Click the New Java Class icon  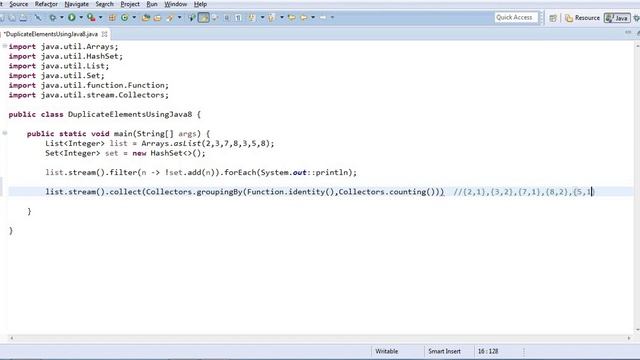124,18
